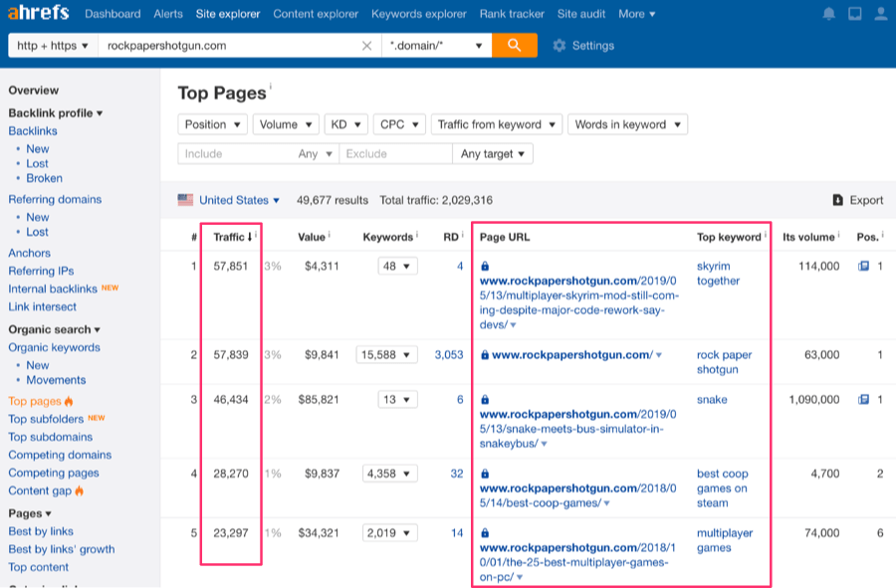This screenshot has width=896, height=588.
Task: Open Rank tracker
Action: [x=512, y=14]
